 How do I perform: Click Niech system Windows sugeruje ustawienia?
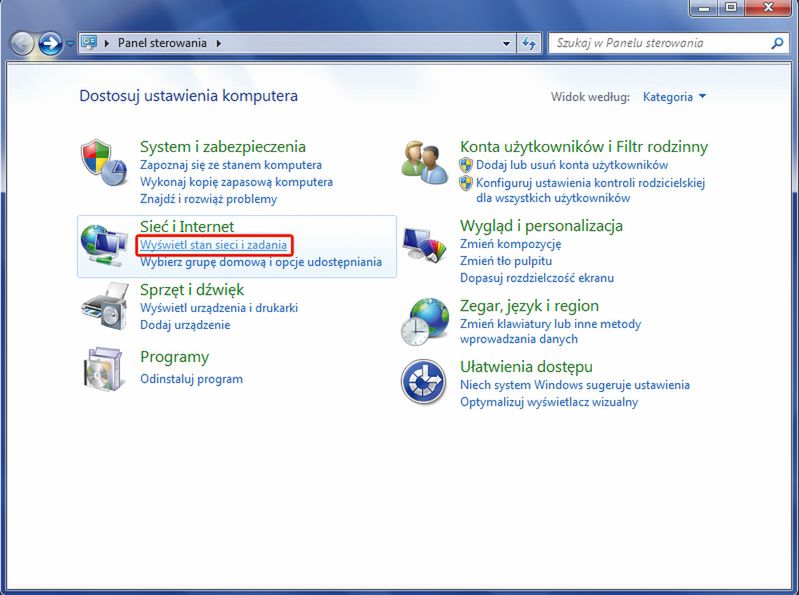tap(575, 385)
